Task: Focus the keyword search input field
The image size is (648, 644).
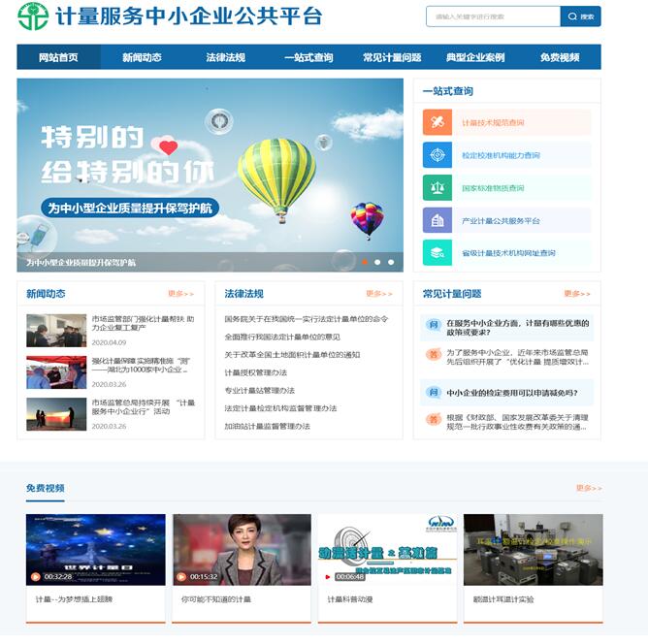Action: coord(493,16)
